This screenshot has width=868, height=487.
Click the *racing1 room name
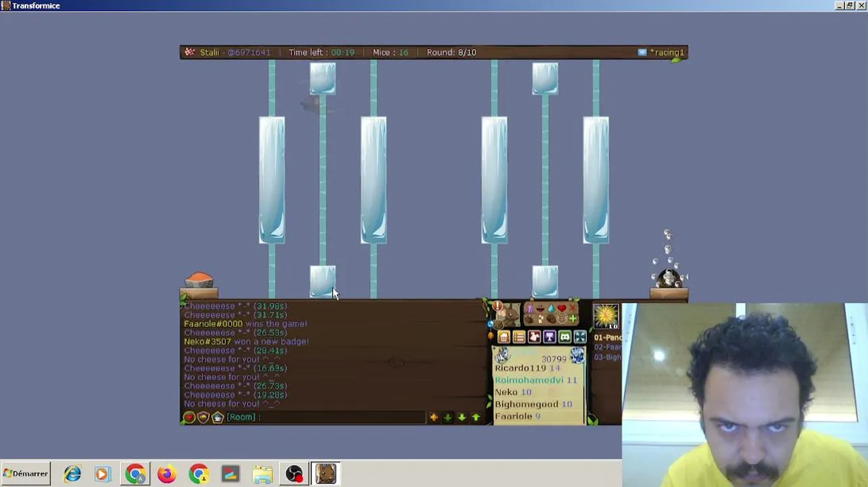tap(667, 52)
